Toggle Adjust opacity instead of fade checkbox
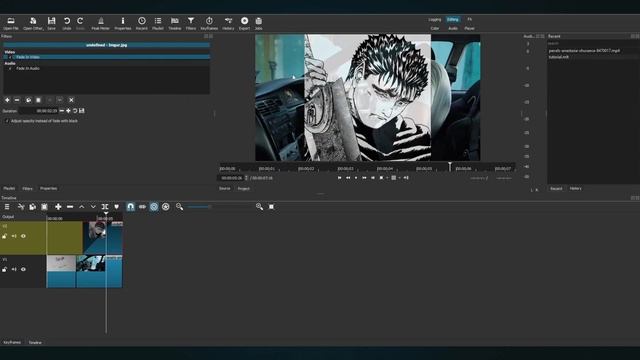Screen dimensions: 640x360 pyautogui.click(x=7, y=121)
